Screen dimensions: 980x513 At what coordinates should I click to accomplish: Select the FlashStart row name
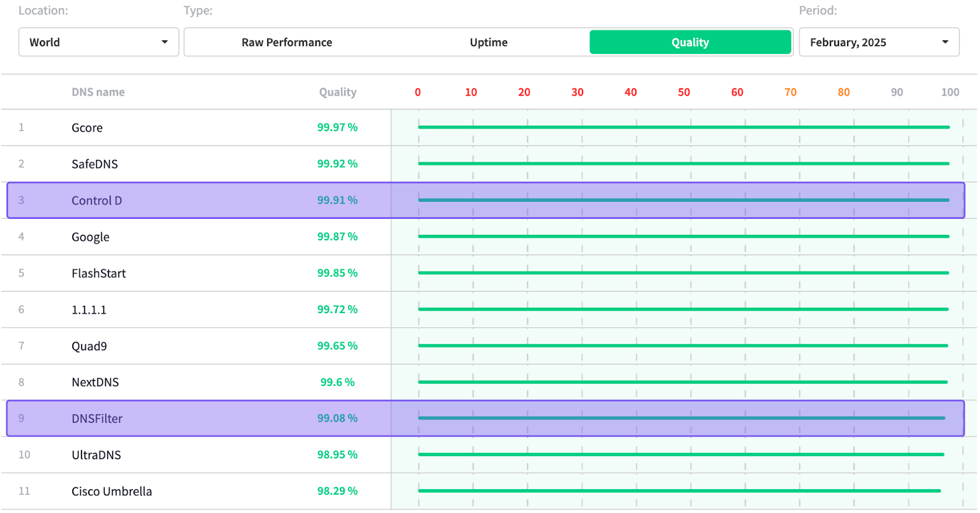tap(99, 273)
